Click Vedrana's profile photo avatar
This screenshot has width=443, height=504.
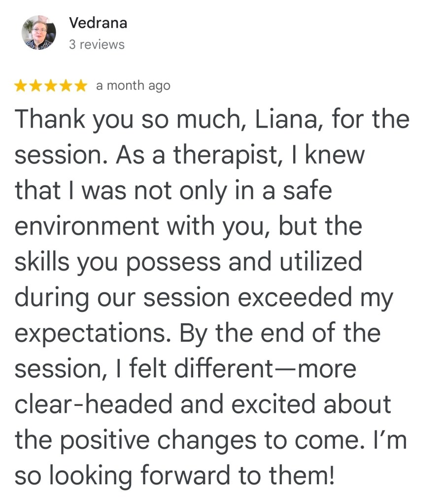coord(39,33)
